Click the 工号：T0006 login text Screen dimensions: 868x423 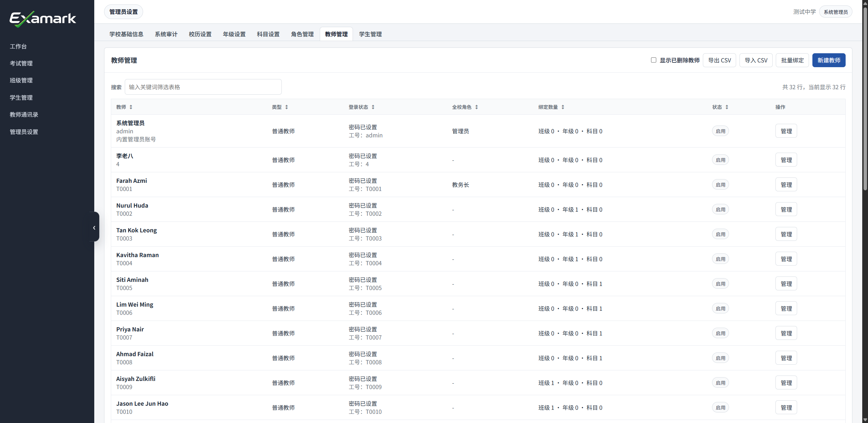365,313
